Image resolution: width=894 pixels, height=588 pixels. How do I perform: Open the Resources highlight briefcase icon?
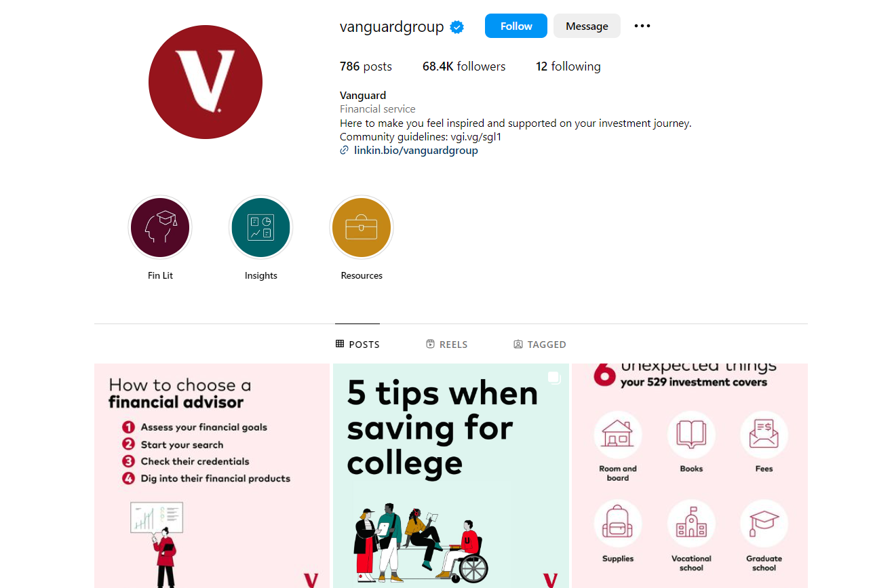click(362, 228)
